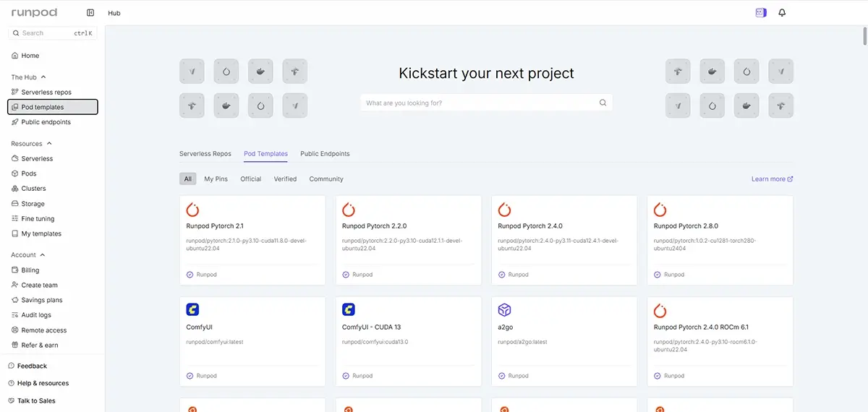
Task: Open the Runpod logo home link
Action: (34, 13)
